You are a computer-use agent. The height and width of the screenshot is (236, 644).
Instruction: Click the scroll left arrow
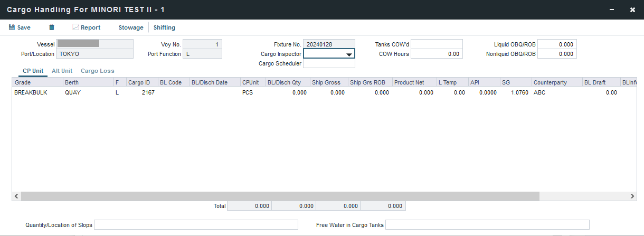point(16,196)
